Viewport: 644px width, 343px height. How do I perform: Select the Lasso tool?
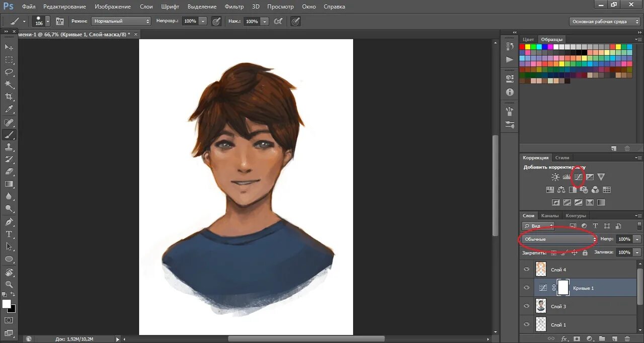point(9,72)
